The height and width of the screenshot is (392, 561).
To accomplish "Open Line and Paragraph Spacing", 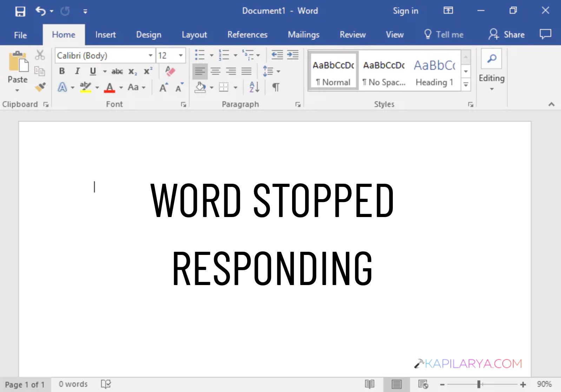I will (x=268, y=71).
